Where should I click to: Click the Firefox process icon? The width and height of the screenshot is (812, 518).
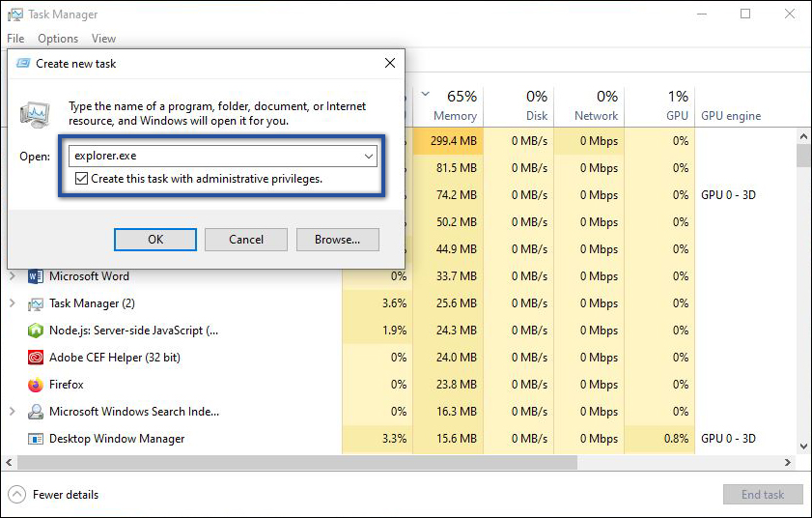(35, 385)
